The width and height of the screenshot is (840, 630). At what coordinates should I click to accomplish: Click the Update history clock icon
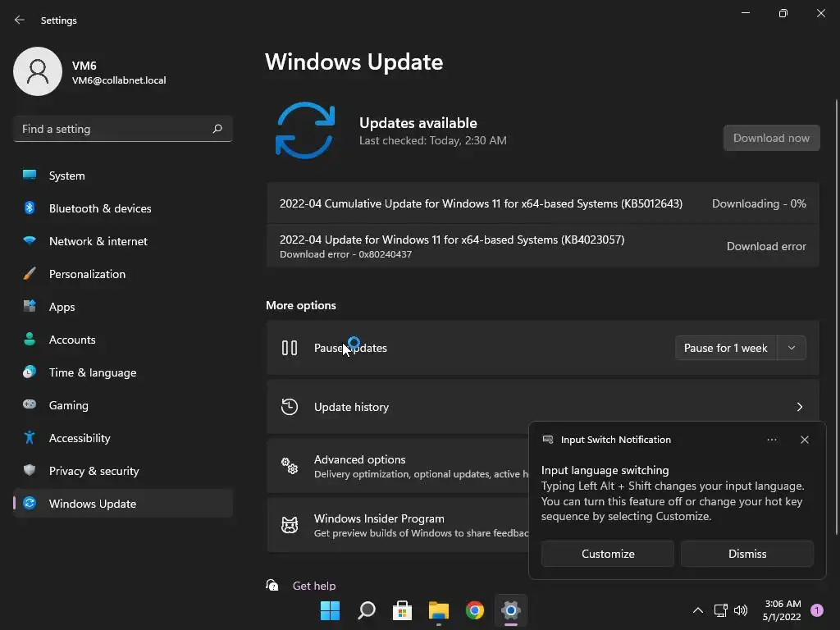coord(290,407)
